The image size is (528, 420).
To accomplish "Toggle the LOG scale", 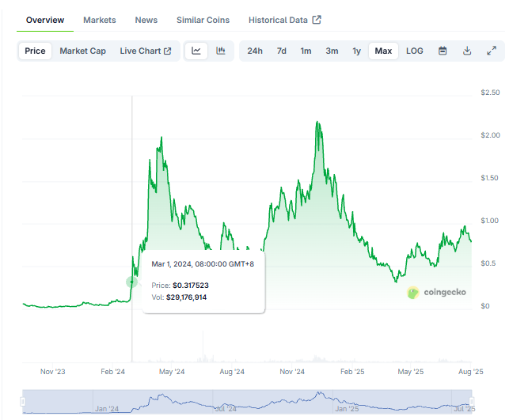I will [x=415, y=51].
